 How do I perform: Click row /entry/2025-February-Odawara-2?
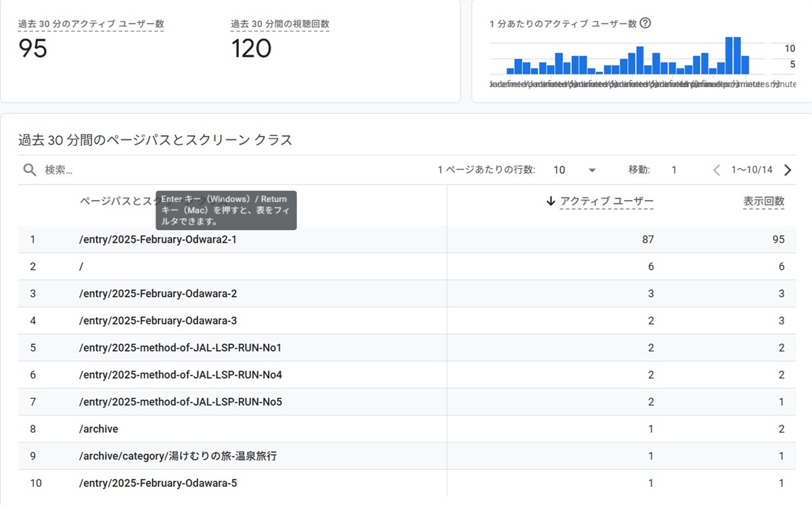(x=407, y=294)
